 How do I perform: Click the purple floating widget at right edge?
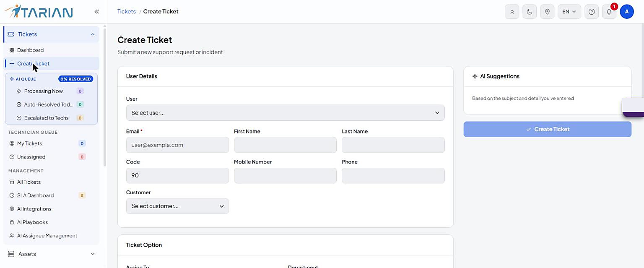pos(633,107)
